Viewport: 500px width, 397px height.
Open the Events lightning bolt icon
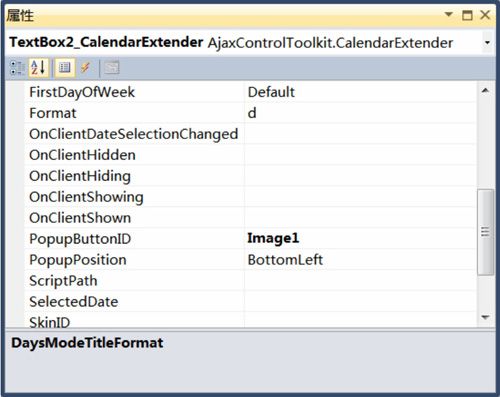(86, 68)
